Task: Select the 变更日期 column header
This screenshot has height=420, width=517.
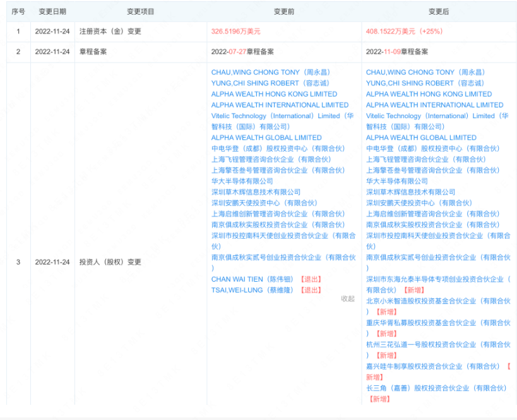Action: (x=52, y=11)
